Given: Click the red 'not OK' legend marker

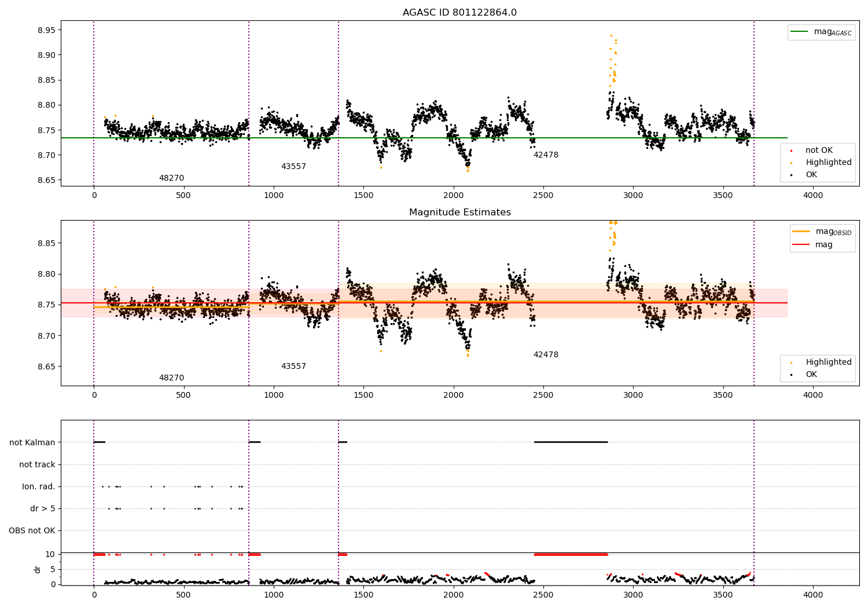Looking at the screenshot, I should click(792, 151).
